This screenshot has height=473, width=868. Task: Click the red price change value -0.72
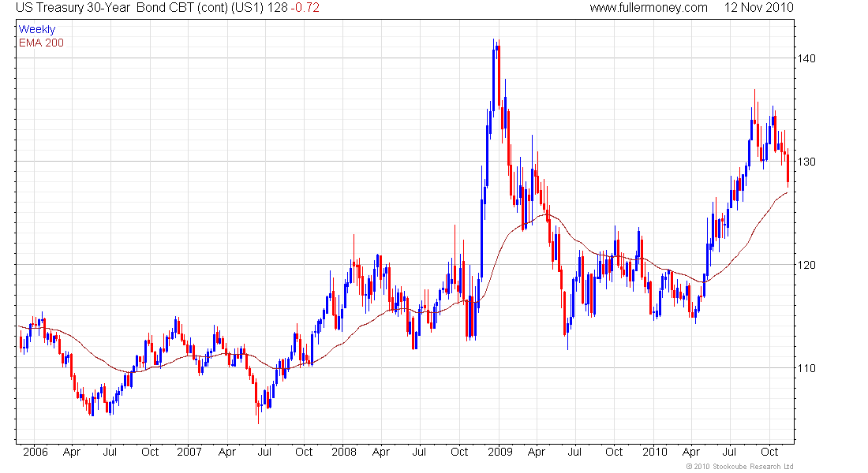pos(305,8)
